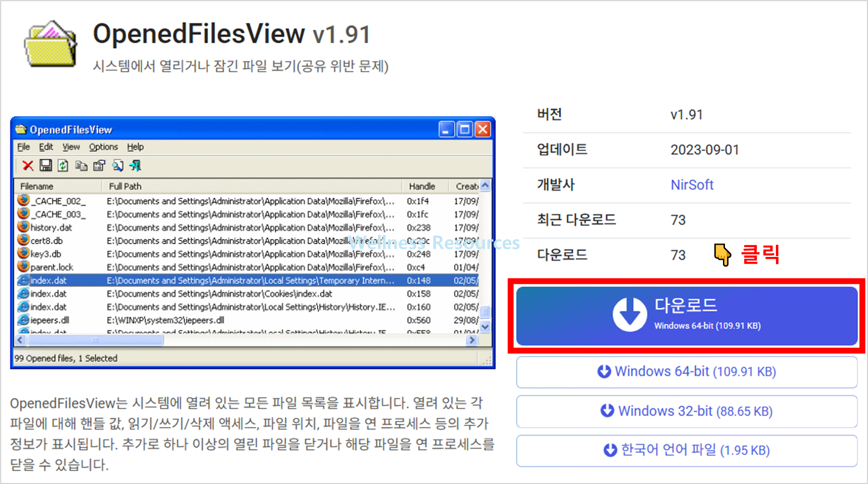The image size is (868, 484).
Task: Click the Firefox icon beside history.dat
Action: (23, 227)
